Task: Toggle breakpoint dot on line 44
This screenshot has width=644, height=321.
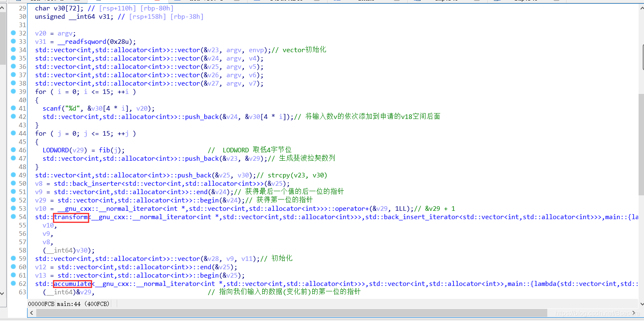Action: pyautogui.click(x=13, y=133)
